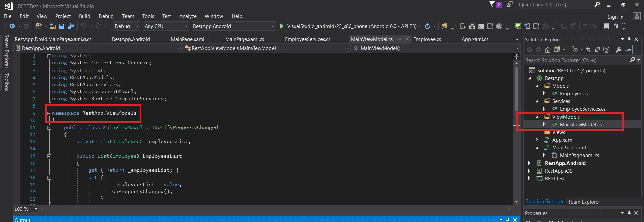Open the RestApp.Android startup project dropdown
The image size is (644, 222).
coord(233,26)
